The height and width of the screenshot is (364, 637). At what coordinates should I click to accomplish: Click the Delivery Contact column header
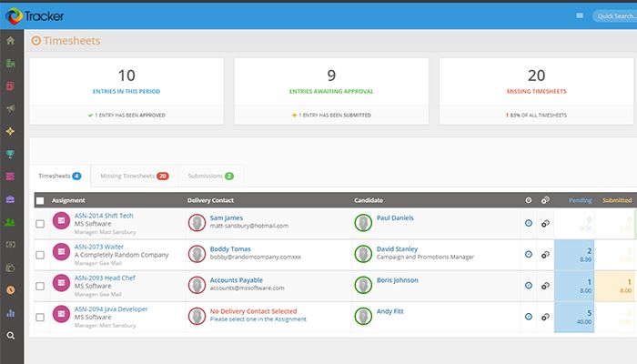tap(210, 200)
